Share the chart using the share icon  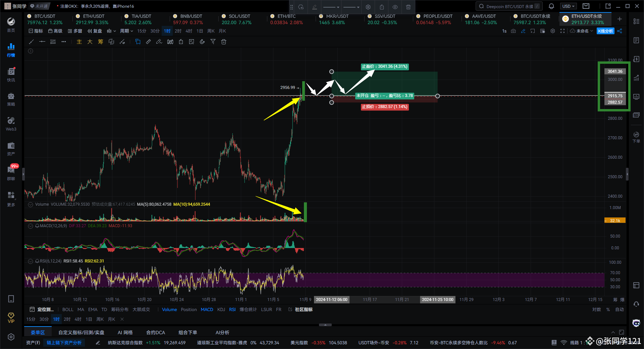[x=620, y=31]
